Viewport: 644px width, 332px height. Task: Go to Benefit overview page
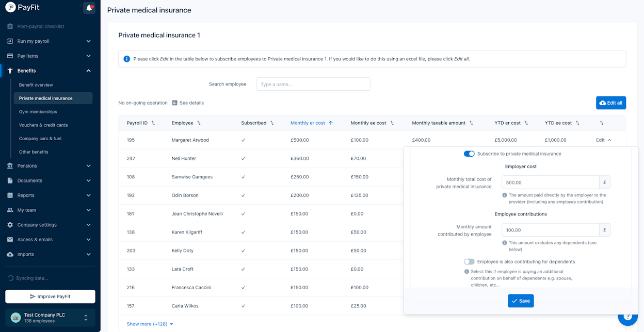tap(36, 85)
